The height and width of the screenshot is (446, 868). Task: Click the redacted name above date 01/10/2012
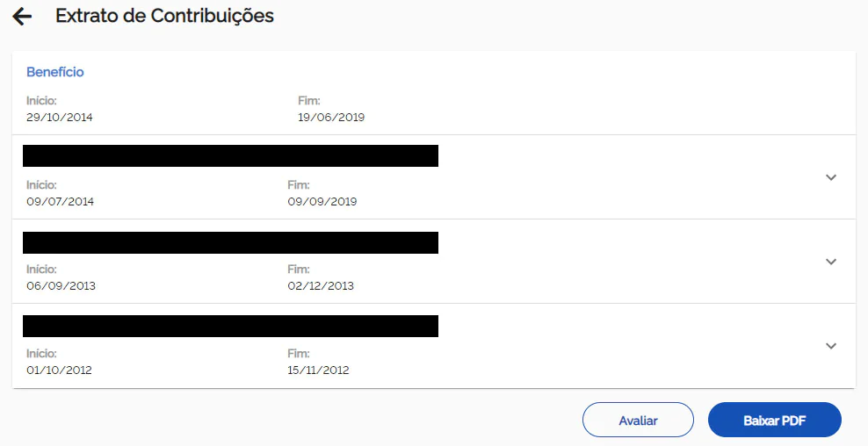click(x=230, y=326)
